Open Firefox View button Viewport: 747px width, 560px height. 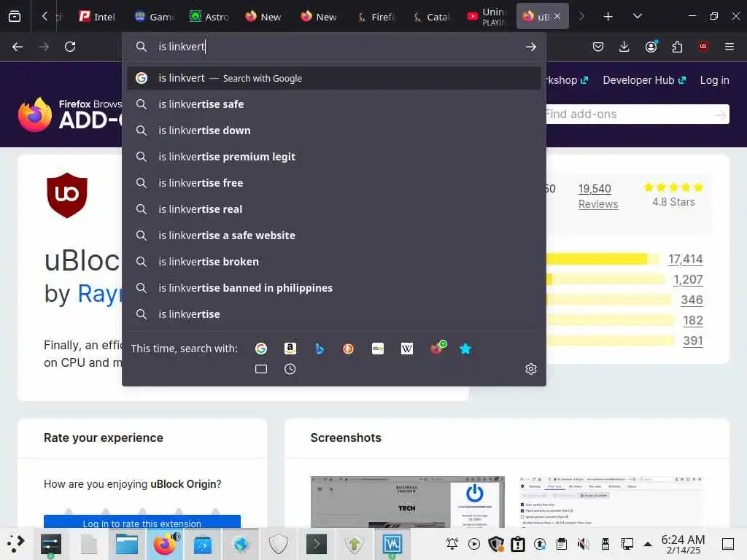coord(15,17)
